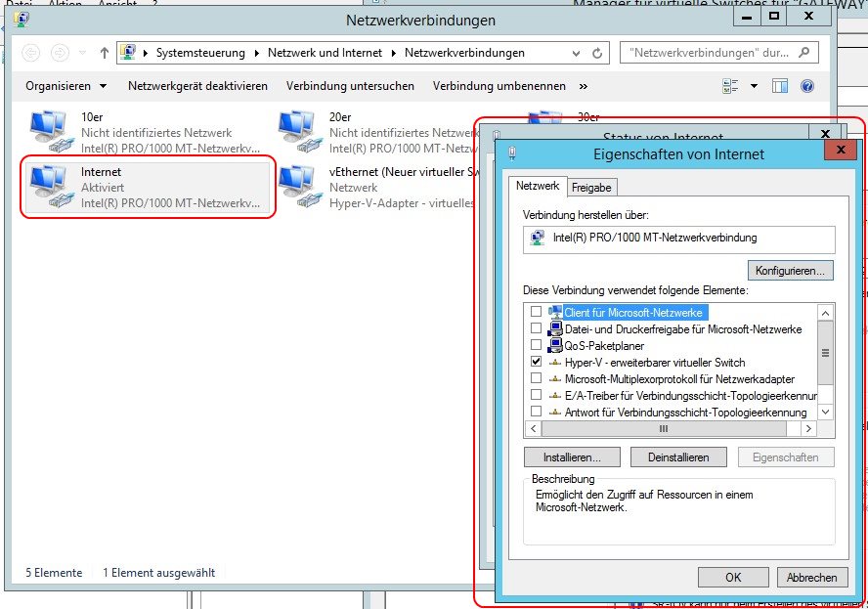Click Netzwerkgerät deaktivieren
Screen dimensions: 868x609
[197, 86]
